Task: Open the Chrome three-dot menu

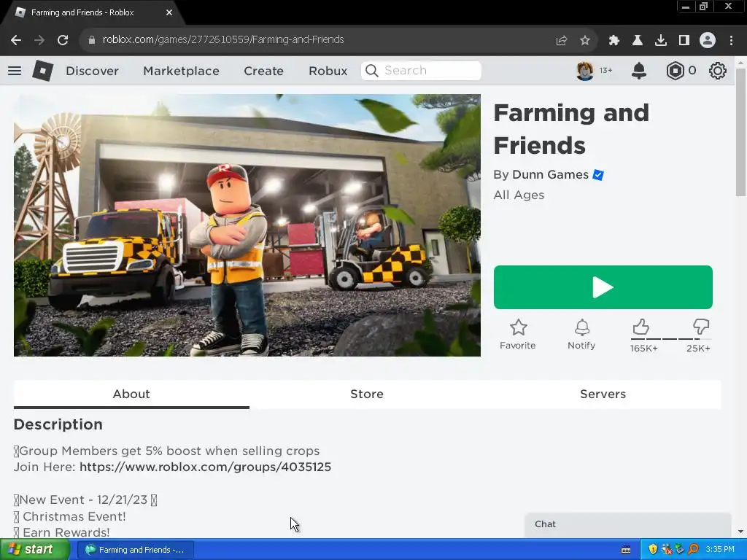Action: [731, 41]
